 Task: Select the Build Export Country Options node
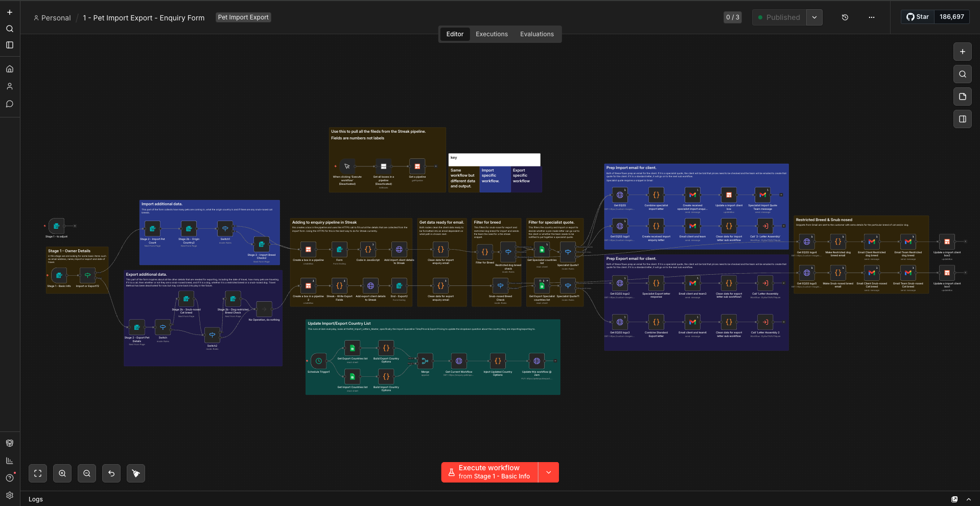tap(386, 348)
